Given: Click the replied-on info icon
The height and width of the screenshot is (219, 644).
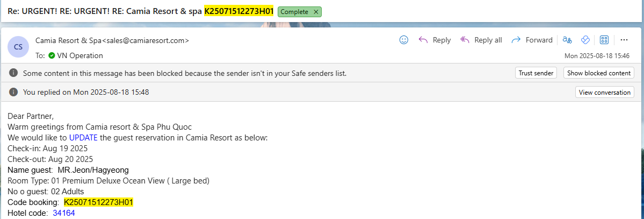Looking at the screenshot, I should tap(13, 92).
